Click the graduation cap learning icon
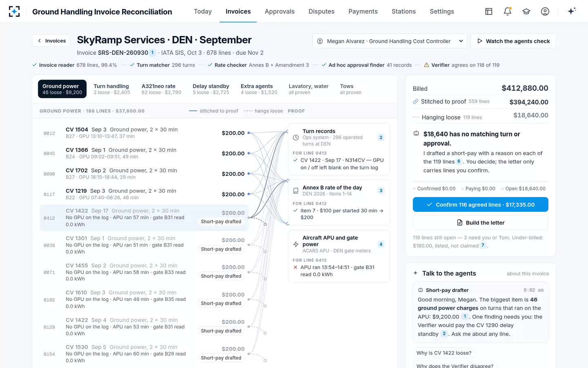This screenshot has height=368, width=588. coord(526,11)
